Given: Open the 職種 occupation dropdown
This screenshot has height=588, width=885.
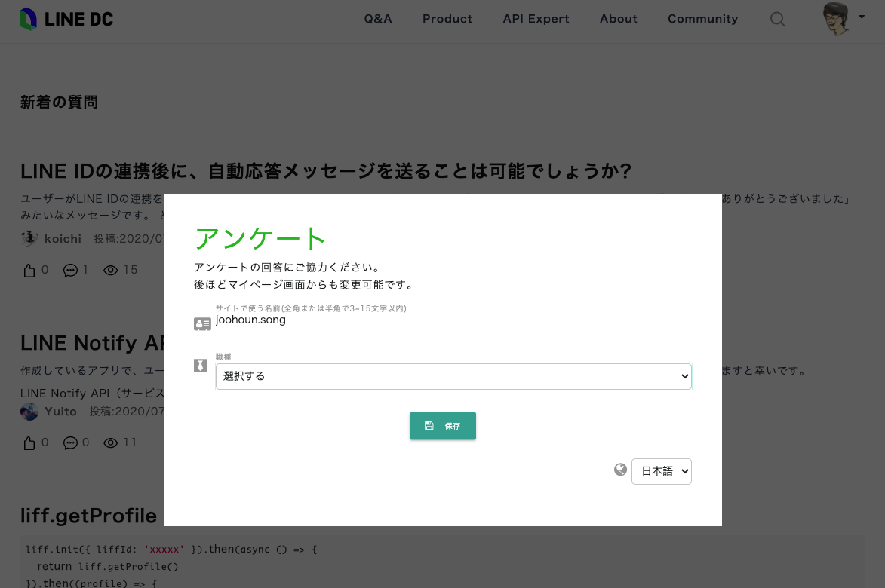Looking at the screenshot, I should tap(453, 377).
